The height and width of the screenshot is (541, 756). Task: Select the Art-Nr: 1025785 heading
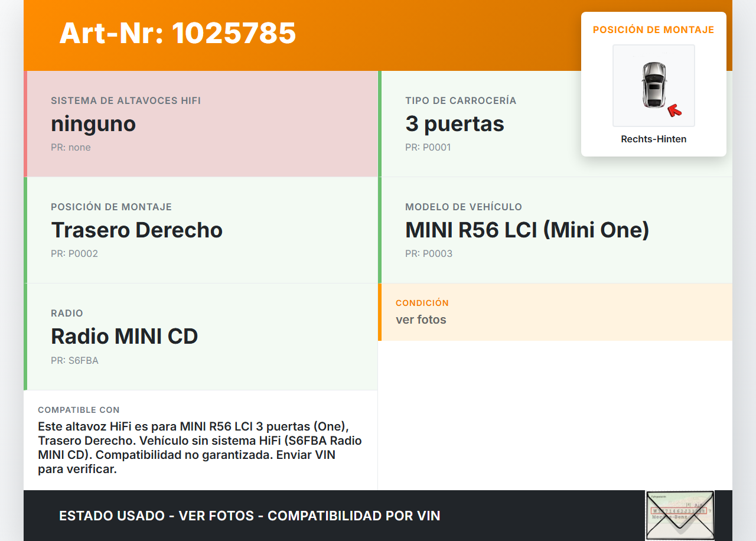pyautogui.click(x=177, y=33)
